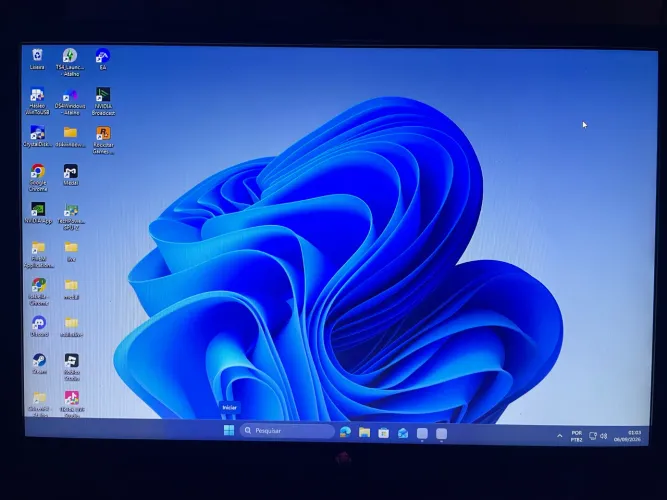Open the POR PTB2 keyboard language switcher
The image size is (667, 500).
[x=576, y=436]
